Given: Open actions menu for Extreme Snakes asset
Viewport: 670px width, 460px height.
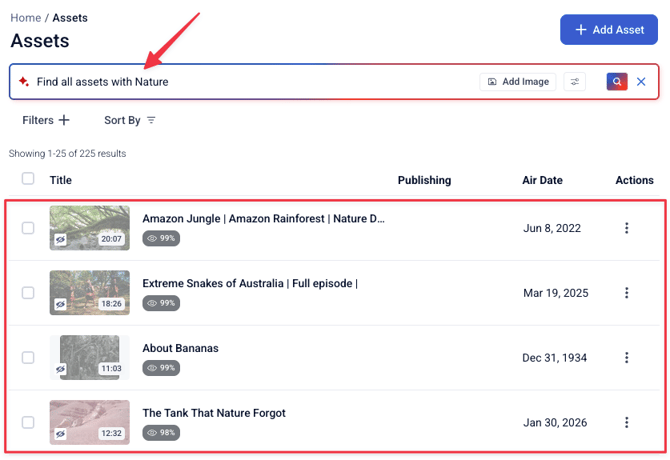Looking at the screenshot, I should (627, 293).
